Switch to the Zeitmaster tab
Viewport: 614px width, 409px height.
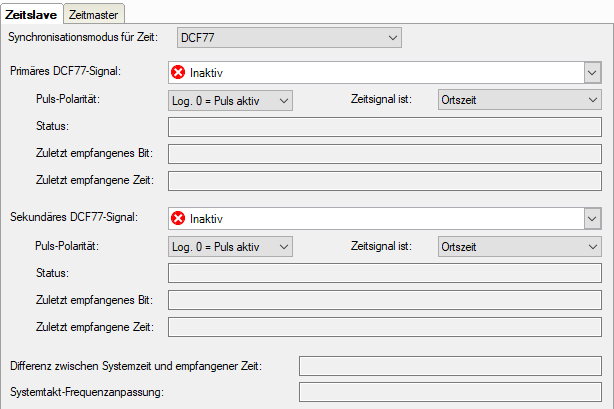pyautogui.click(x=95, y=14)
